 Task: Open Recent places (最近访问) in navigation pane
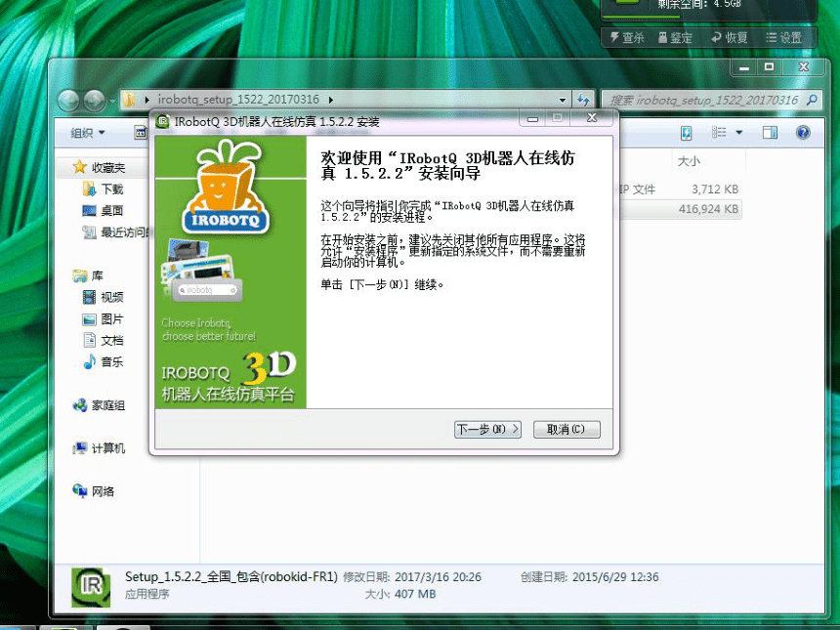[x=115, y=231]
